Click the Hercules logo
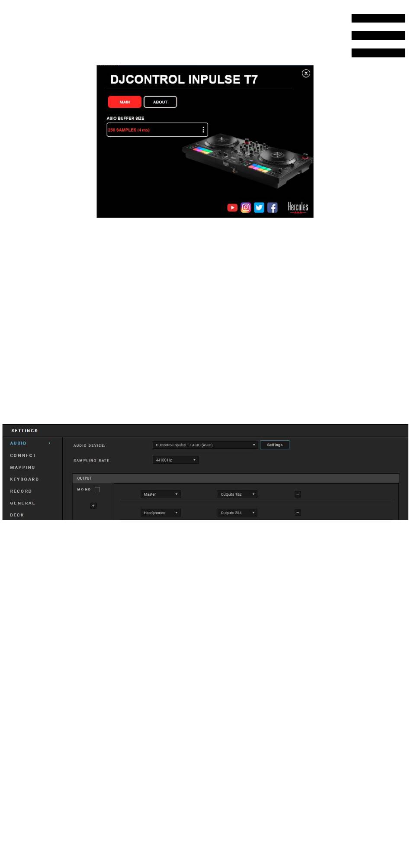 [298, 207]
